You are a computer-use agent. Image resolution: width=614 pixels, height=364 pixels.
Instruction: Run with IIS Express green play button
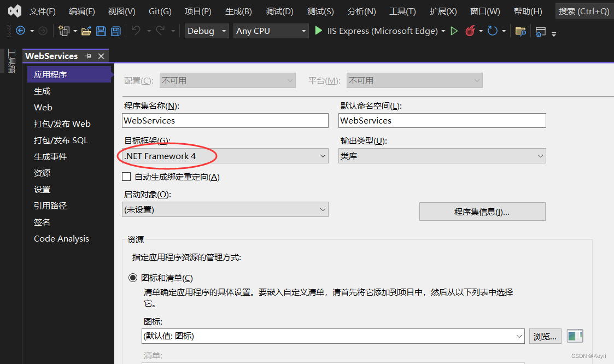pos(319,31)
